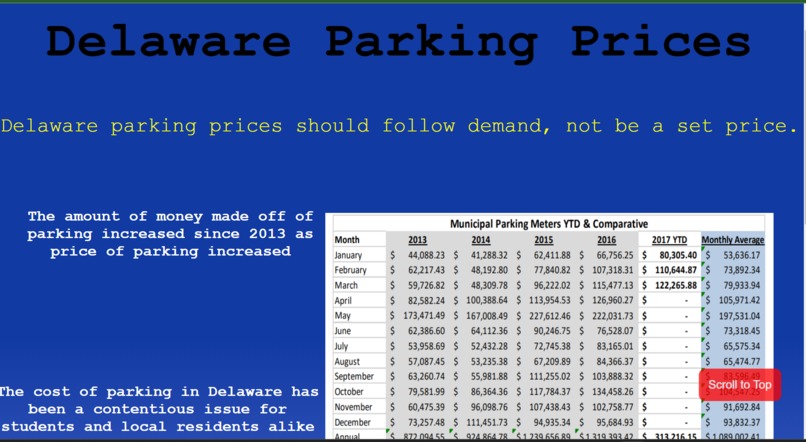806x442 pixels.
Task: Click paragraph 'The cost of parking in Delaware has been'
Action: [x=157, y=409]
